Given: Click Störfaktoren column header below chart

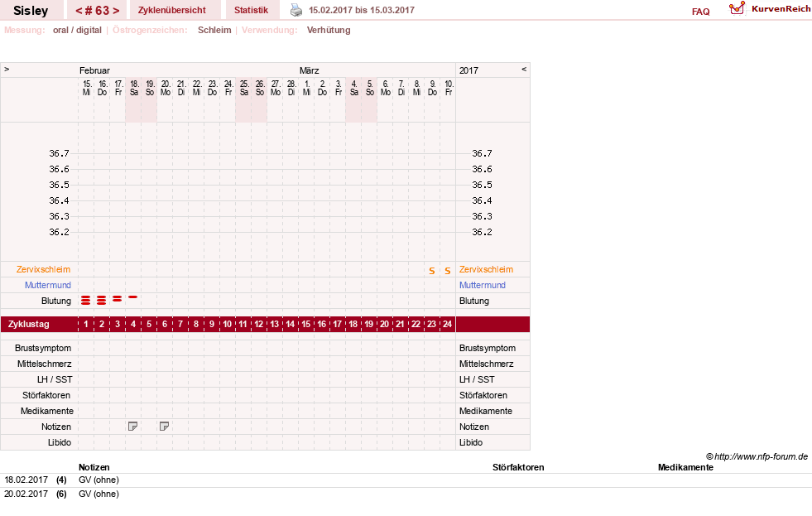Looking at the screenshot, I should coord(518,467).
